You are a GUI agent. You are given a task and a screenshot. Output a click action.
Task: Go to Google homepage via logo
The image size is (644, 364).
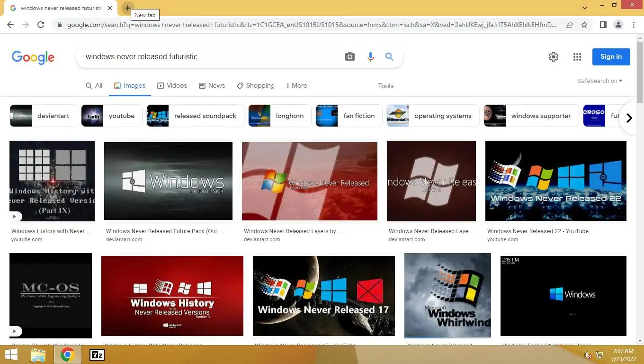click(x=33, y=57)
